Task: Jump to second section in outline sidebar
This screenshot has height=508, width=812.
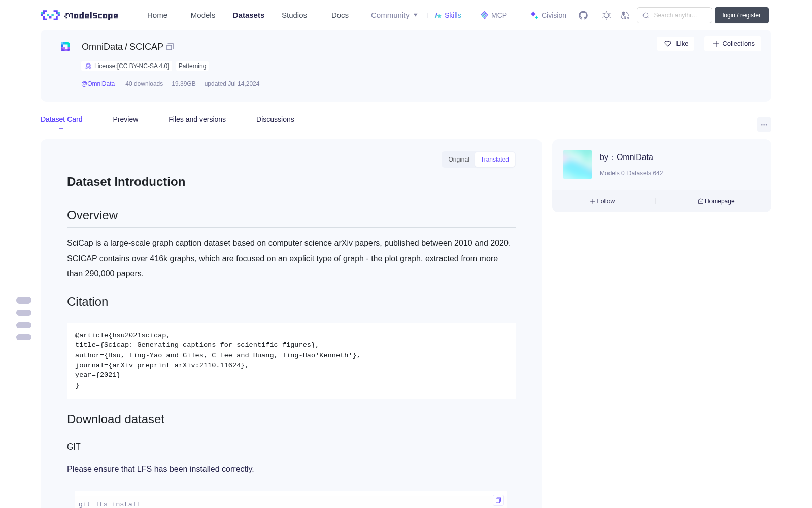Action: 24,313
